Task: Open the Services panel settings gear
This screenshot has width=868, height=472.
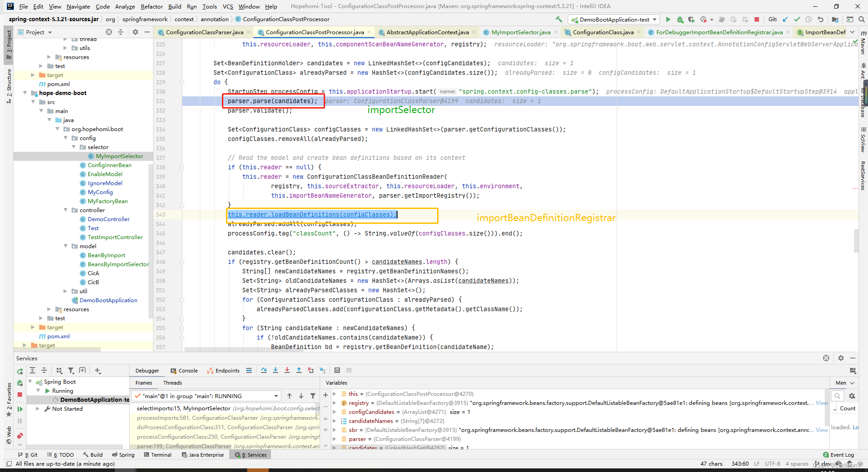Action: (841, 358)
